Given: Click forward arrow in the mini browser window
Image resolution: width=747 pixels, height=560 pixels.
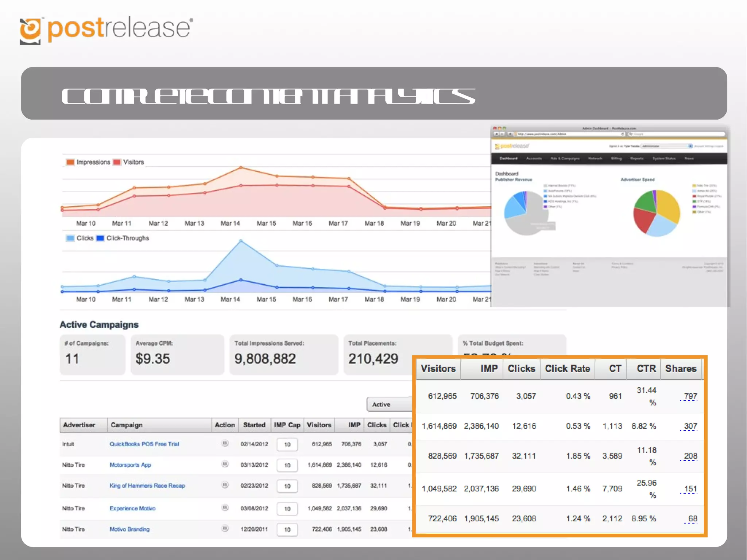Looking at the screenshot, I should click(502, 134).
